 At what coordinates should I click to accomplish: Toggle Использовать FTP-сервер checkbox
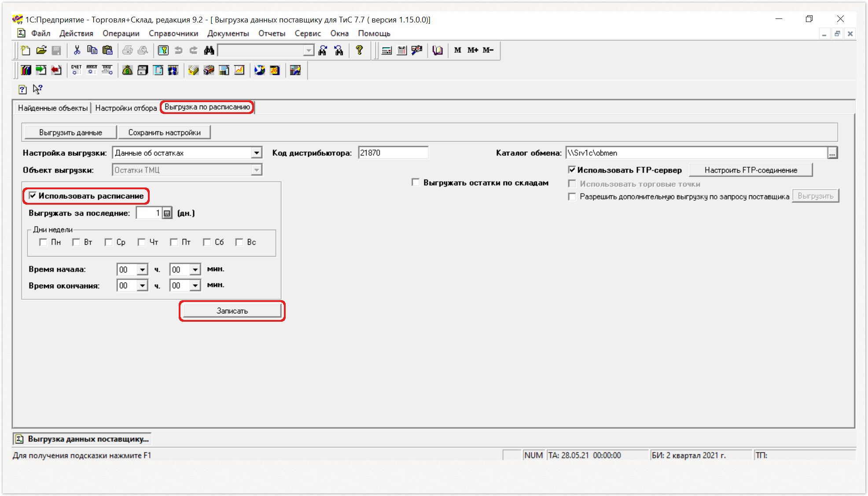pos(572,170)
